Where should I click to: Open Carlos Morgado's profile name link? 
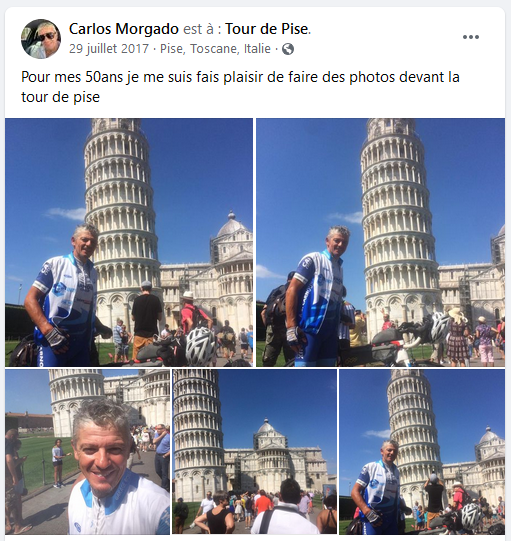click(124, 29)
